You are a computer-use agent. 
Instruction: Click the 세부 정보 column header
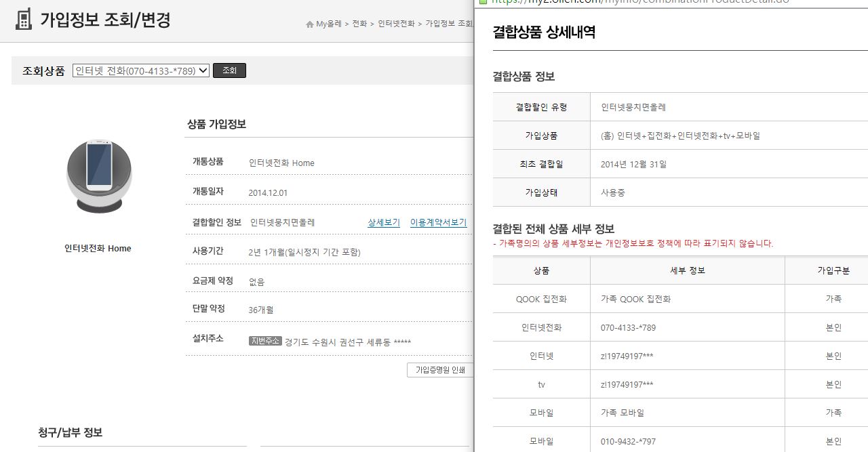[687, 270]
